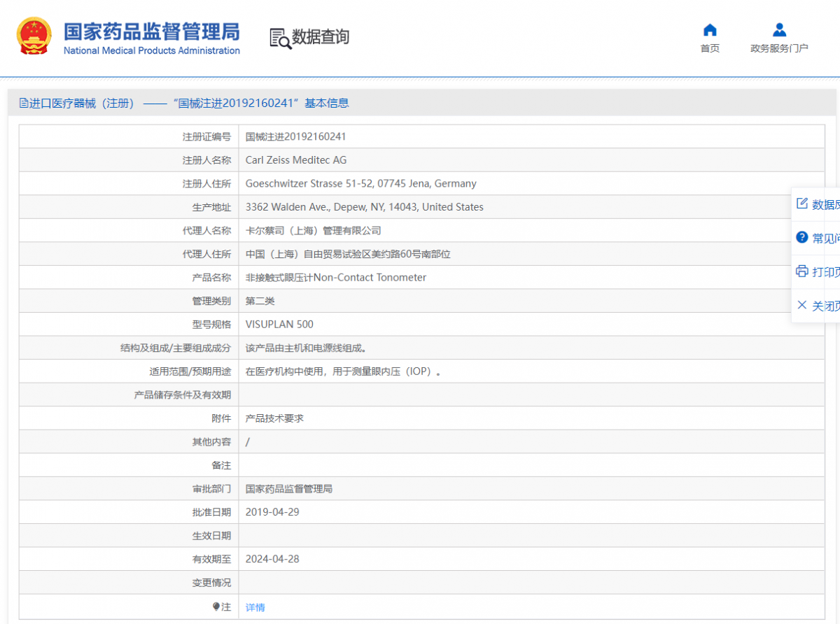This screenshot has width=840, height=624.
Task: Click the 数据反馈 edit icon
Action: [802, 204]
